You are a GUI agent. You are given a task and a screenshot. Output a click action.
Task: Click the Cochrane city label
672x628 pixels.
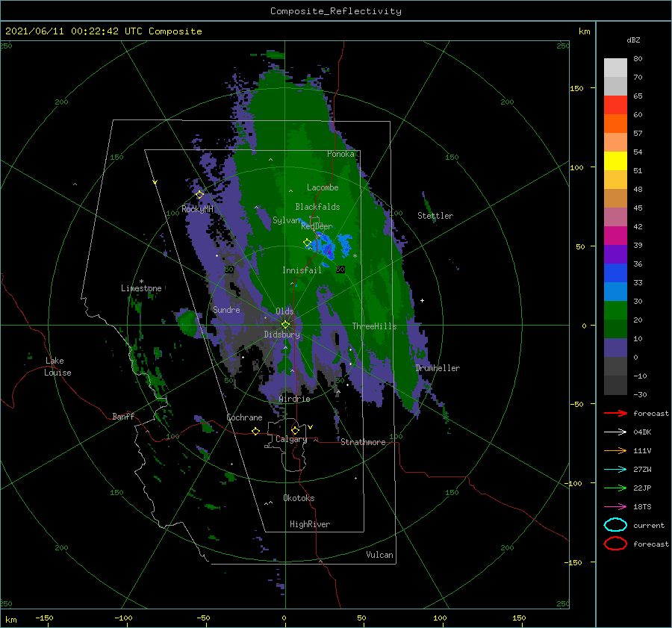244,417
